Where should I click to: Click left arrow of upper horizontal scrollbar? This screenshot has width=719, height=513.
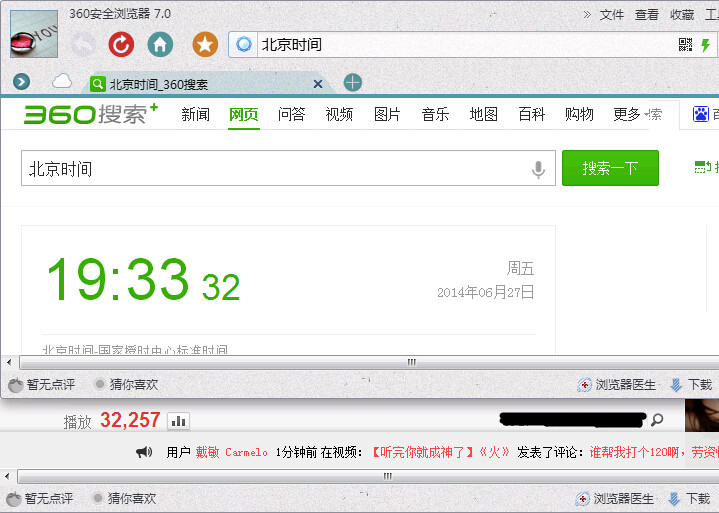(x=9, y=362)
